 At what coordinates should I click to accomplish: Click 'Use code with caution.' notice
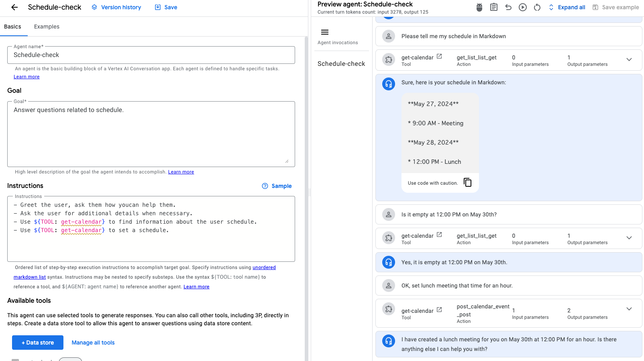coord(433,183)
